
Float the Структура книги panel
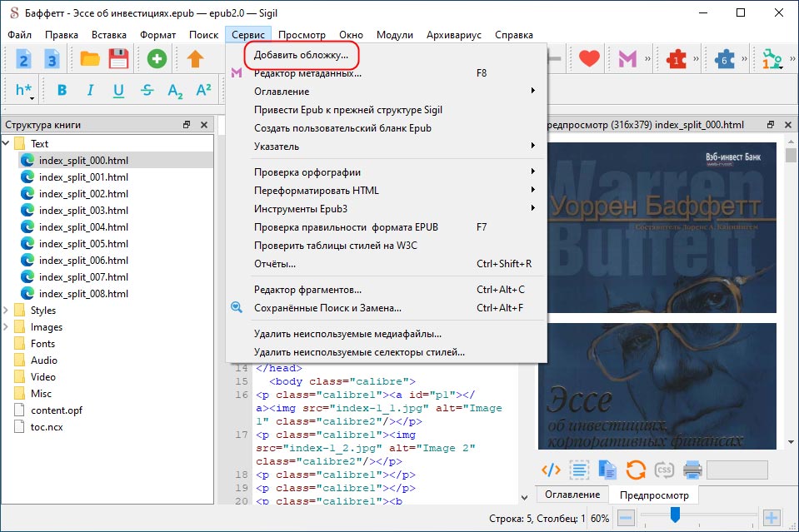[x=187, y=125]
